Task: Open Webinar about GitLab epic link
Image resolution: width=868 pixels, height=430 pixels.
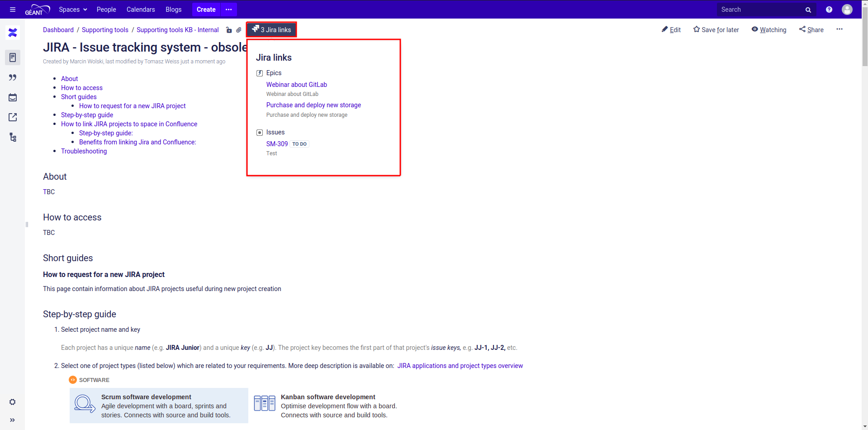Action: click(296, 85)
